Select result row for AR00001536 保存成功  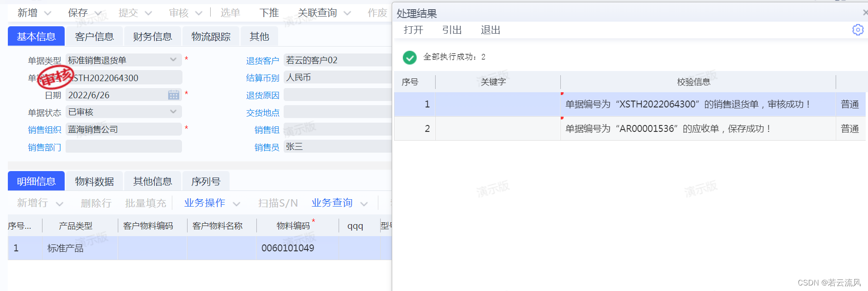pos(630,129)
